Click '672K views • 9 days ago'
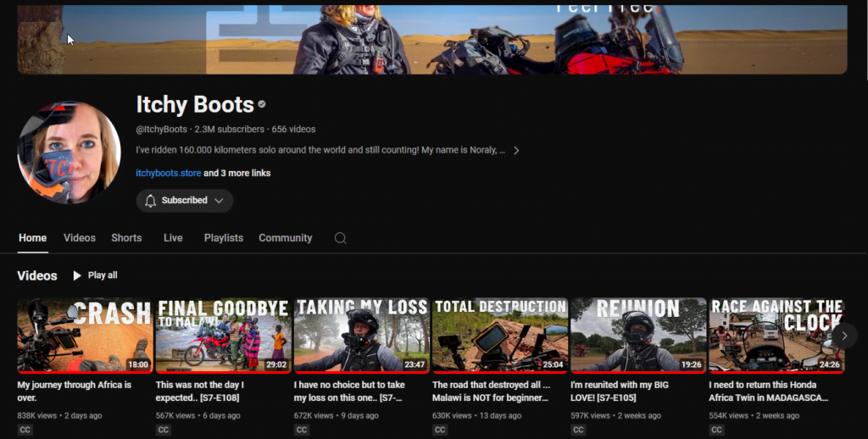Screen dimensions: 868x439 pos(337,415)
